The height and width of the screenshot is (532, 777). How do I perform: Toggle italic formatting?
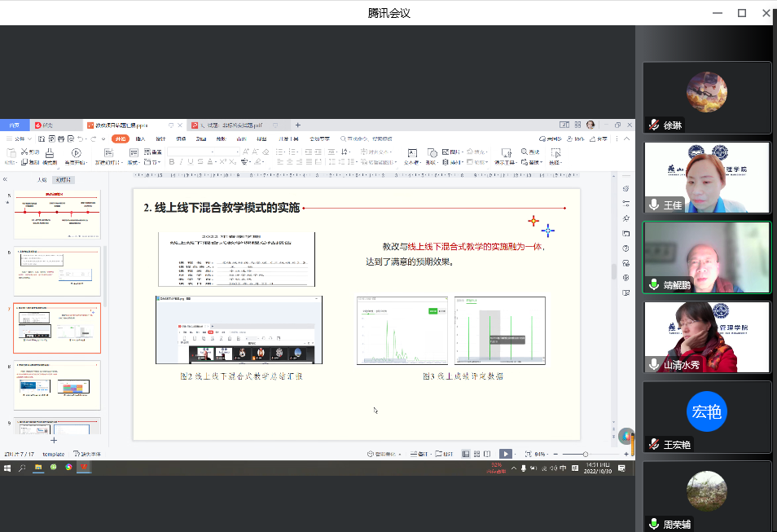tap(181, 162)
